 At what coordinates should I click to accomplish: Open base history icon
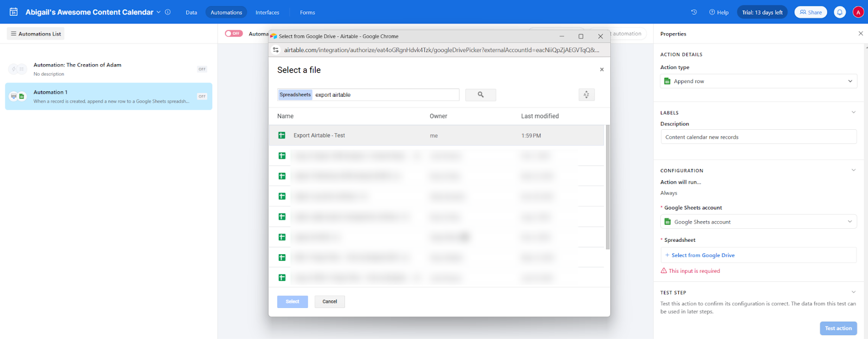pos(694,12)
